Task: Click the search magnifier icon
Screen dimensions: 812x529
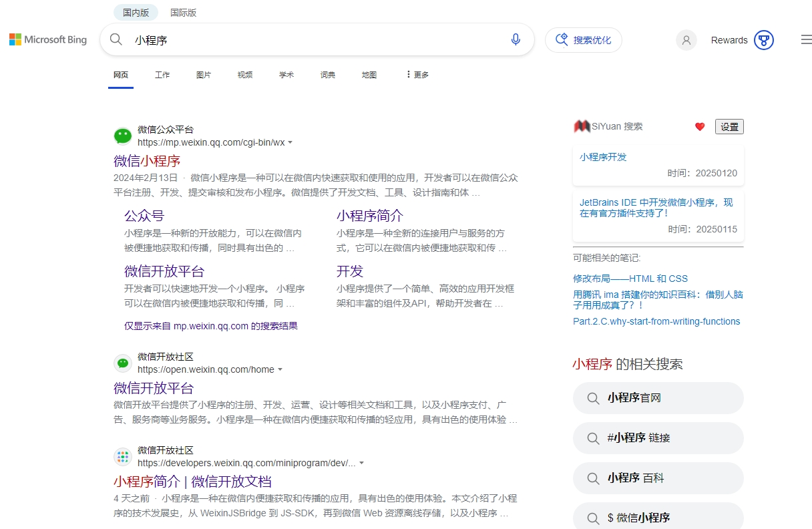Action: pos(116,39)
